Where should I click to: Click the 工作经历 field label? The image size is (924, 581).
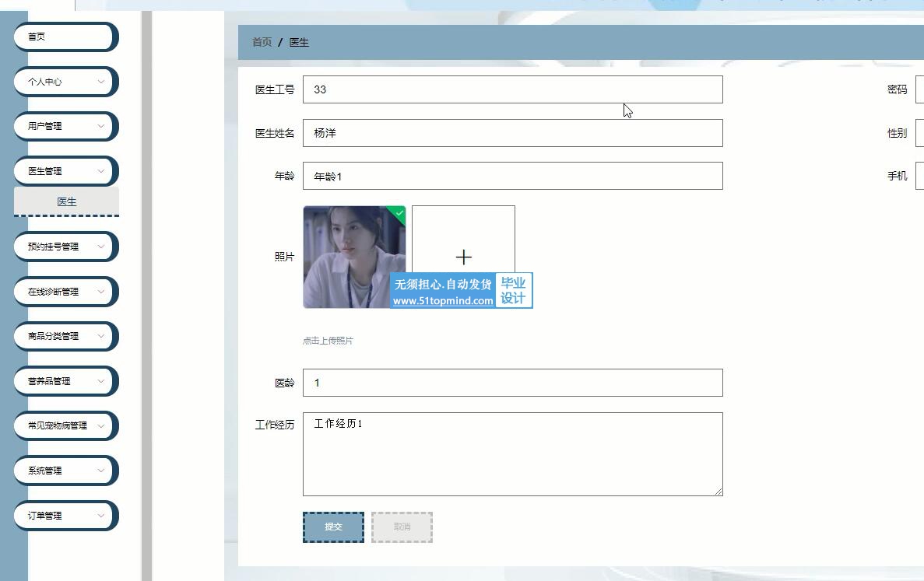pos(275,425)
